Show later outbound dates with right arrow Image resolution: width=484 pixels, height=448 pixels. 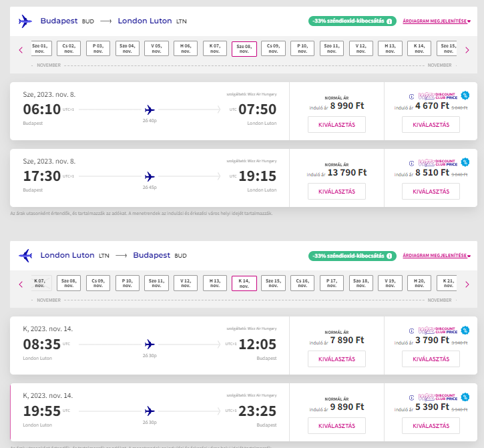467,49
